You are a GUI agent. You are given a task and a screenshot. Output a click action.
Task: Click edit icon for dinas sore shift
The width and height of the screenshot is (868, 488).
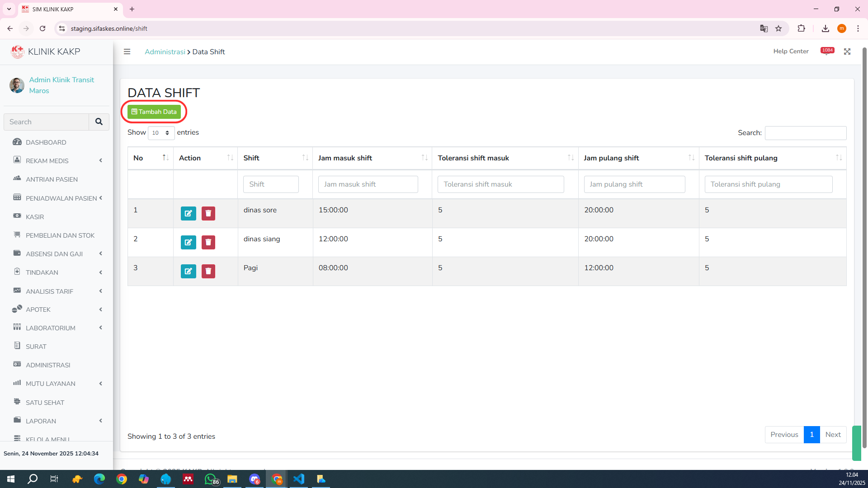pyautogui.click(x=188, y=213)
